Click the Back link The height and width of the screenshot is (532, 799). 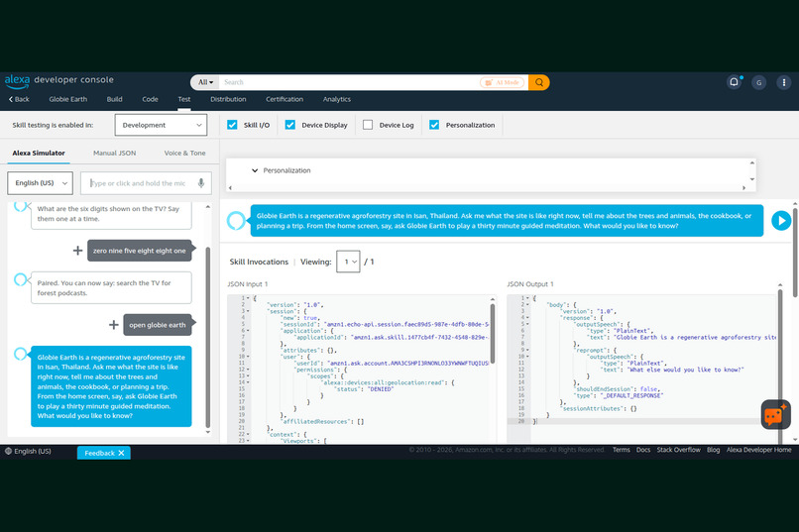19,99
